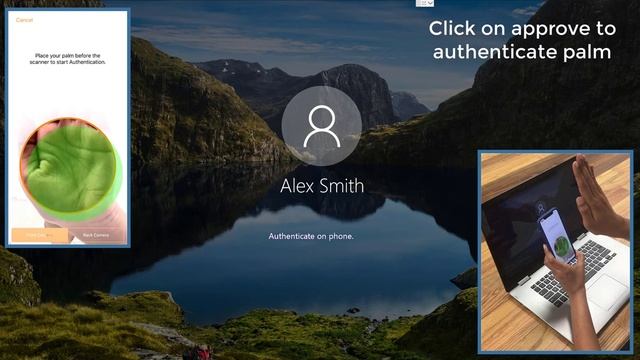Tap Cancel in the phone palm-scan panel
Viewport: 640px width, 360px height.
click(x=24, y=20)
